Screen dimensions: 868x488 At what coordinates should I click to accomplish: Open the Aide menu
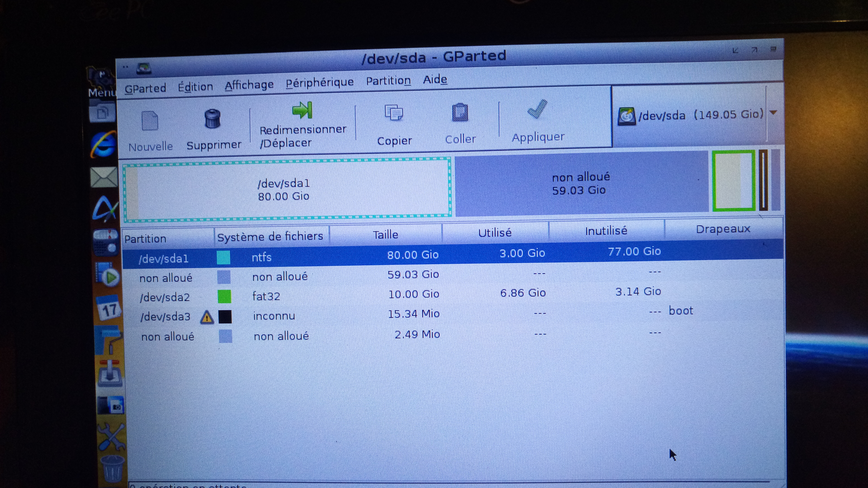click(435, 80)
